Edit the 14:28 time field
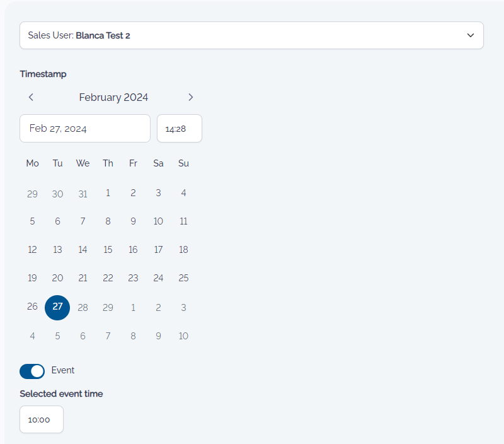The image size is (504, 444). click(180, 129)
